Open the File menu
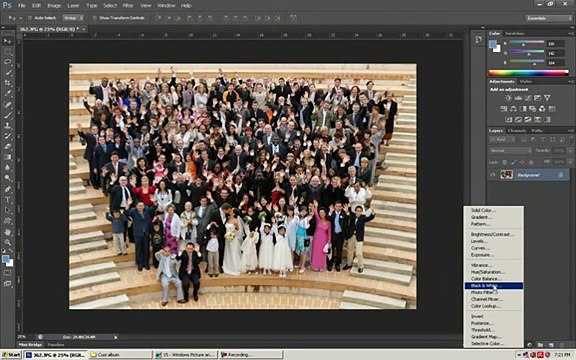The image size is (576, 360). click(22, 6)
